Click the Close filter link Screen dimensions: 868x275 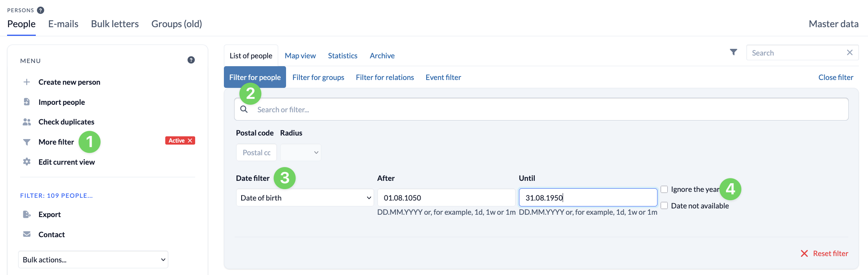pyautogui.click(x=836, y=77)
